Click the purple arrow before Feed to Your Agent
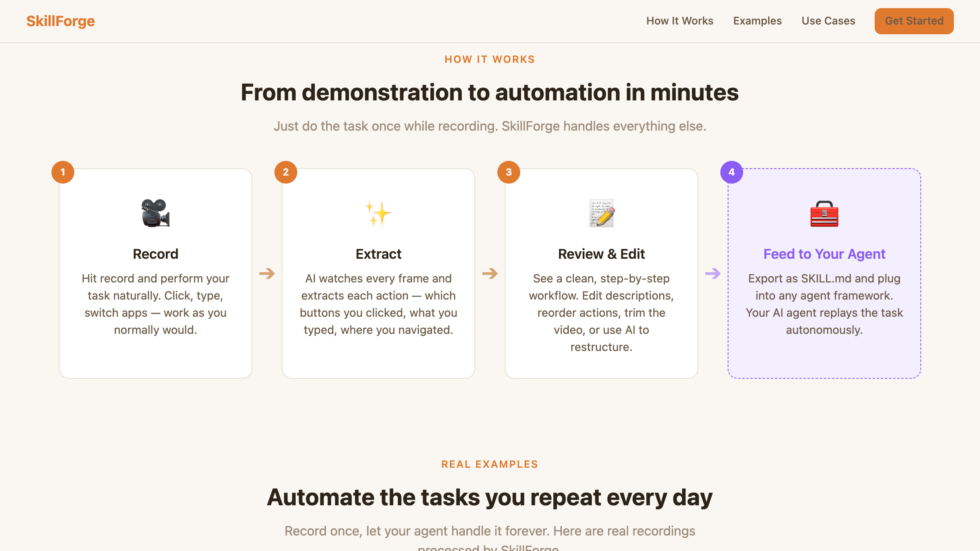This screenshot has width=980, height=551. pos(713,273)
